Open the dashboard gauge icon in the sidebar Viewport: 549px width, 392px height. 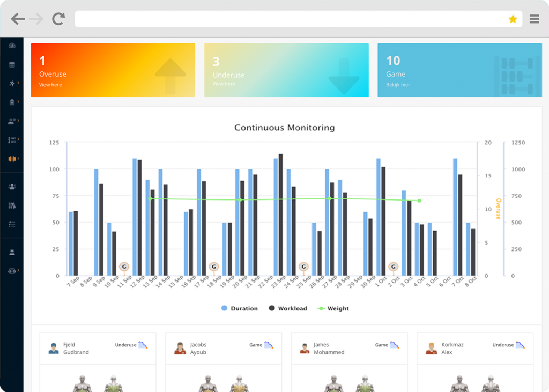click(11, 45)
